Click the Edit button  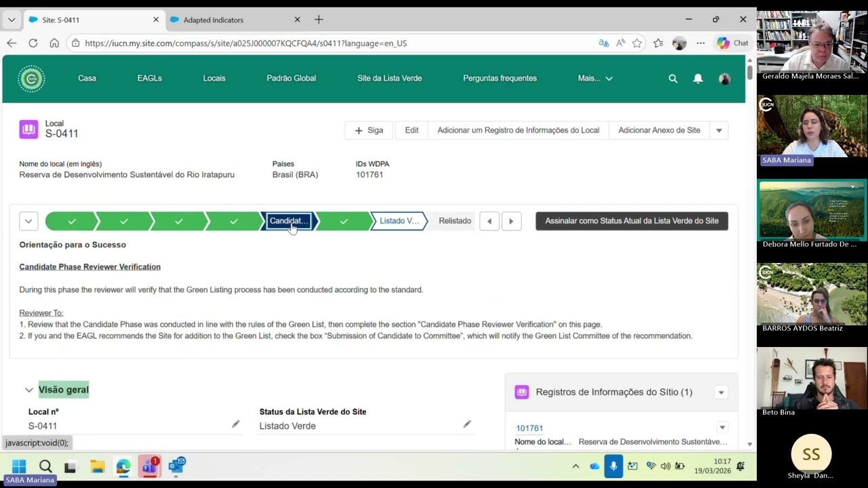point(412,130)
